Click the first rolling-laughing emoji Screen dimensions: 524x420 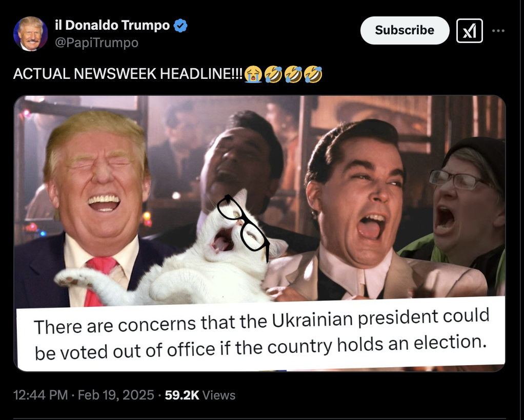click(273, 74)
